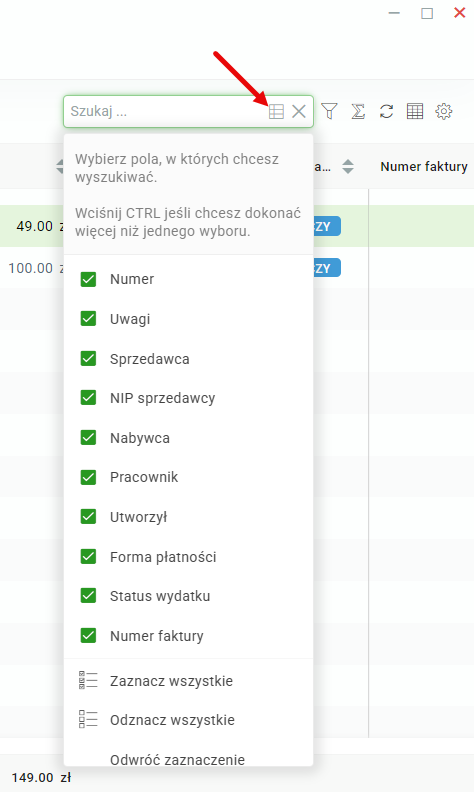Uncheck the Numer checkbox

point(88,279)
